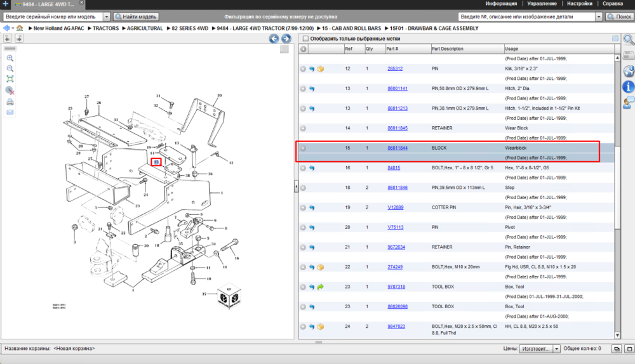
Task: Click the serial number or model input field
Action: (x=53, y=16)
